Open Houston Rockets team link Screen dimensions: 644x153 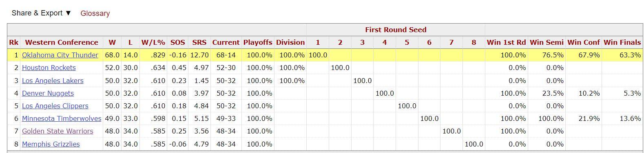tap(49, 68)
